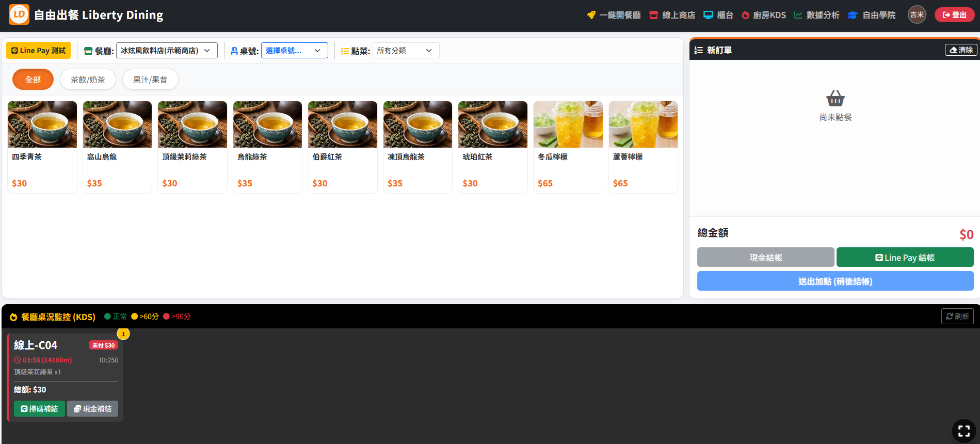
Task: Click 送出加點 (稍後結帳) button
Action: click(x=835, y=281)
